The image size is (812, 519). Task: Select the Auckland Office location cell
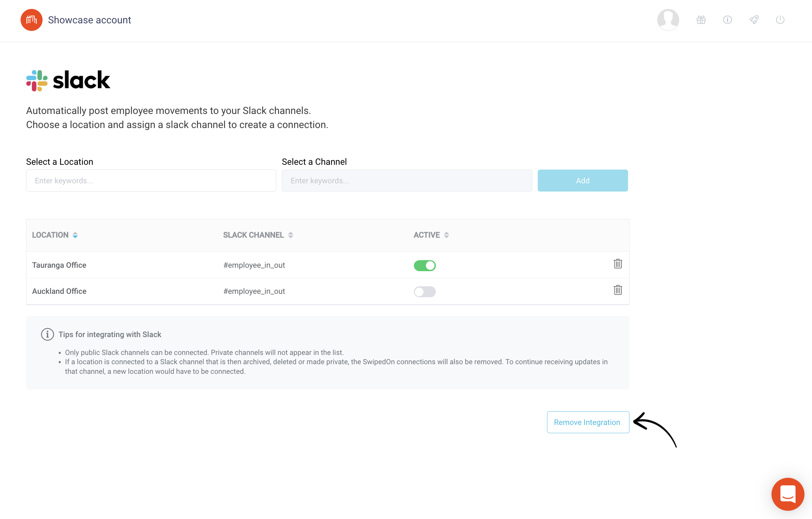59,291
